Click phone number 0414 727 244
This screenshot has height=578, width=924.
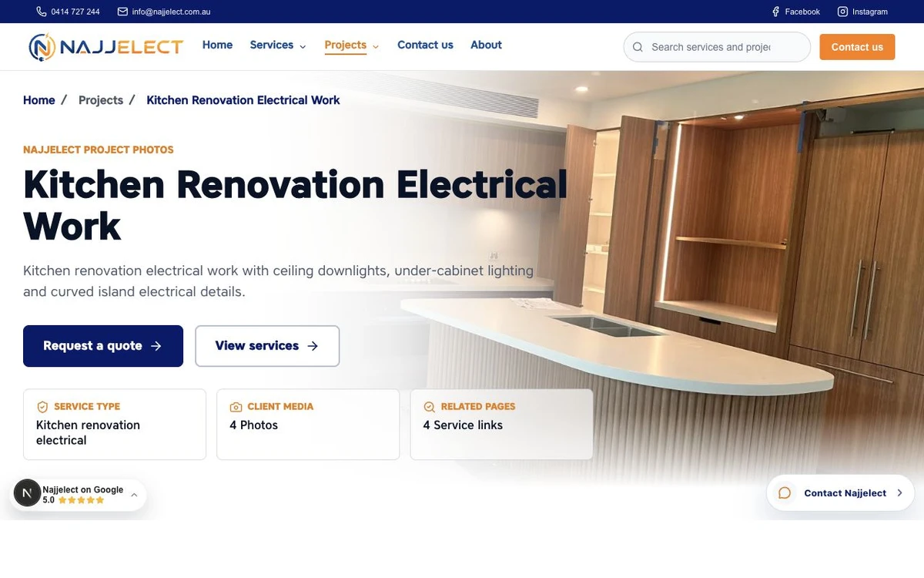75,12
